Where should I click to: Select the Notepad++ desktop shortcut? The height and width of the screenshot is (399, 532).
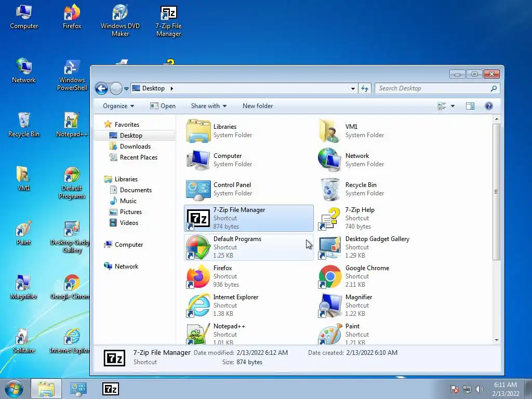click(72, 125)
